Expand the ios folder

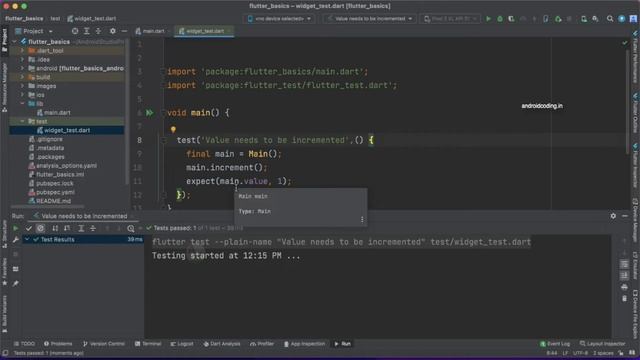(22, 95)
